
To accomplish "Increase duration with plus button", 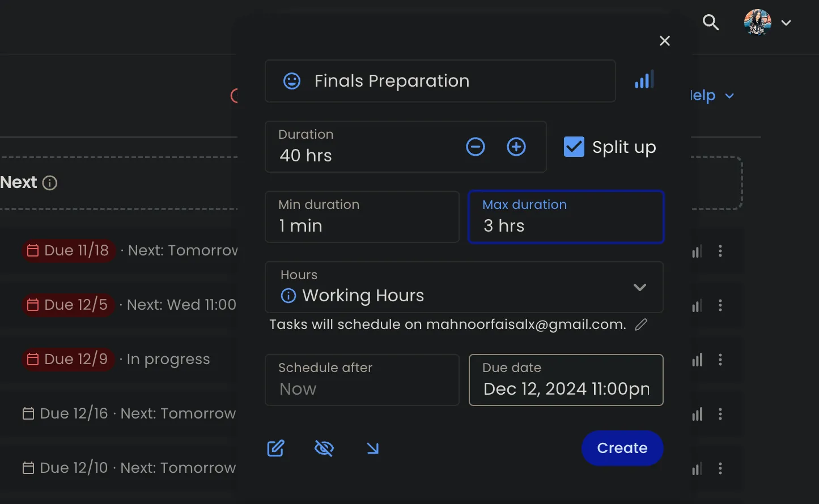I will 516,147.
